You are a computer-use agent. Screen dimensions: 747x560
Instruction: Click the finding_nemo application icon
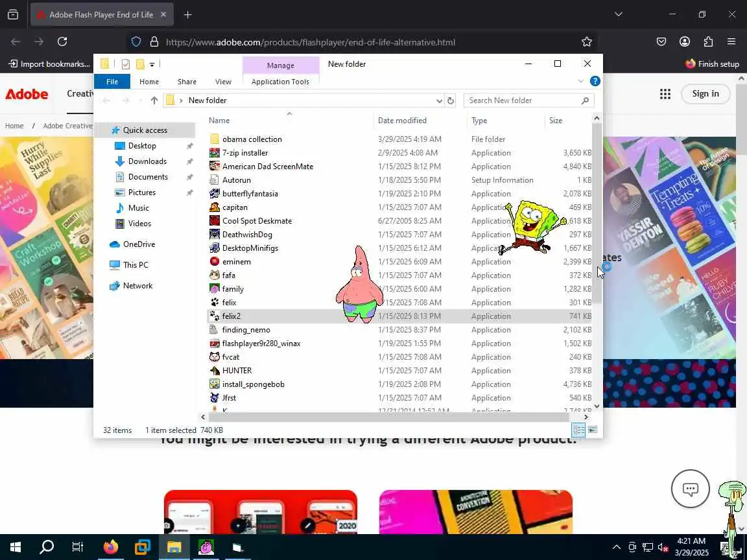click(215, 329)
